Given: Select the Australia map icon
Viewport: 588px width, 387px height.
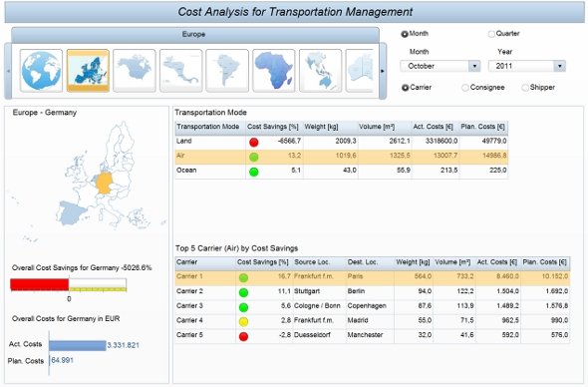Looking at the screenshot, I should (x=359, y=71).
